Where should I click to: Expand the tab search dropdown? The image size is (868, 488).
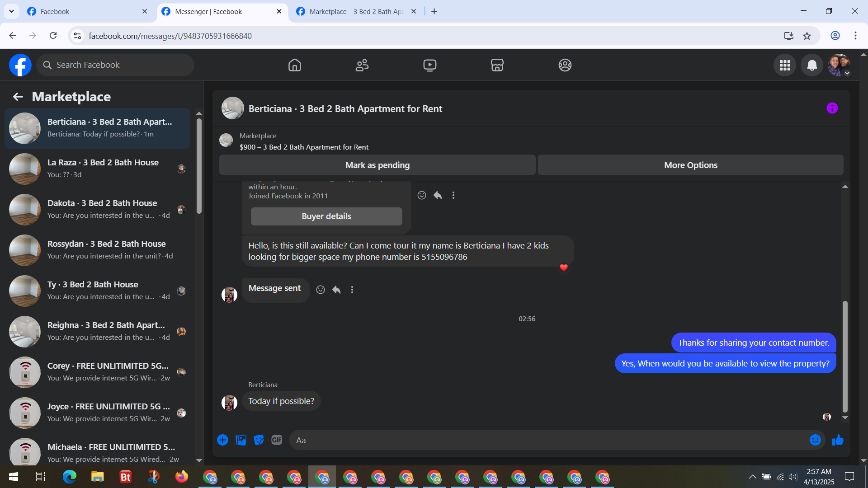click(11, 11)
